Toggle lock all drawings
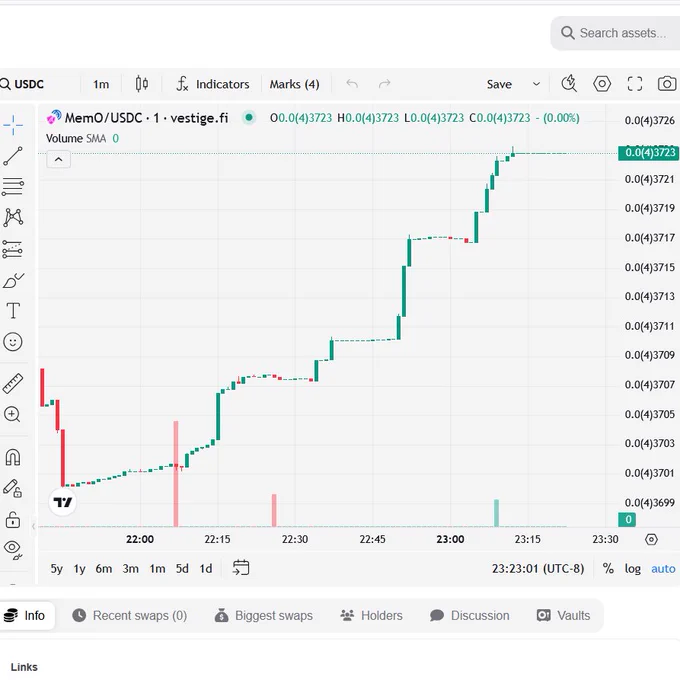The image size is (680, 680). click(13, 520)
